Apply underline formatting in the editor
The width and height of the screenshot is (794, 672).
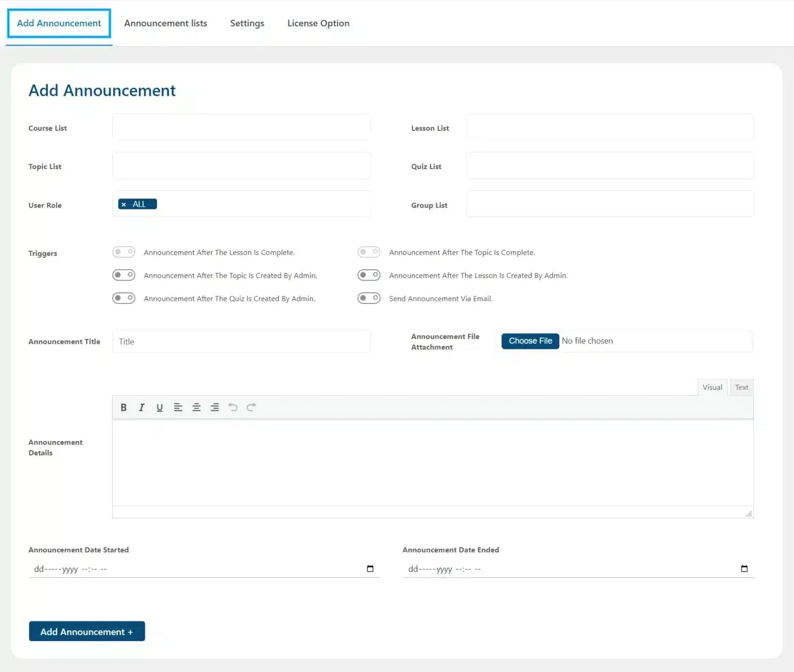[x=160, y=407]
